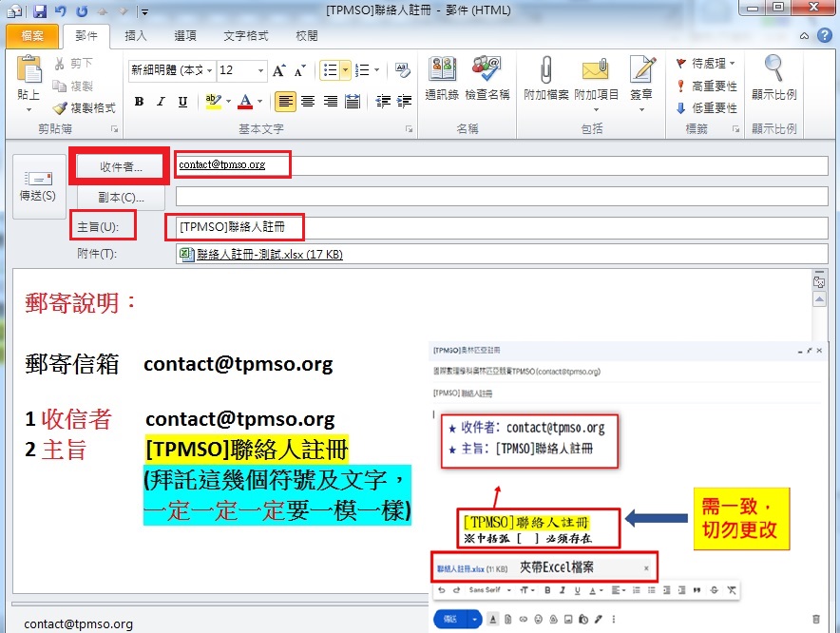Click the Send (傳送) button

coord(37,184)
